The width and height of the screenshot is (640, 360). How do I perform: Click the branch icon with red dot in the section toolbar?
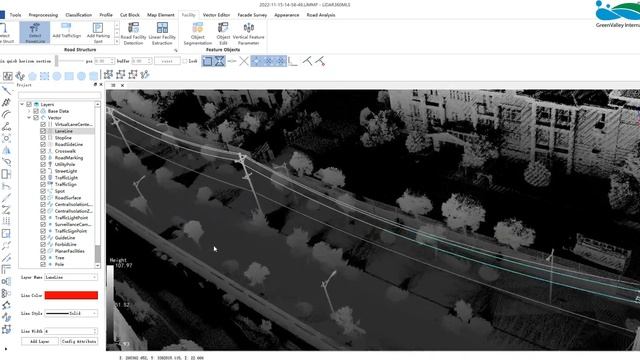tap(321, 61)
